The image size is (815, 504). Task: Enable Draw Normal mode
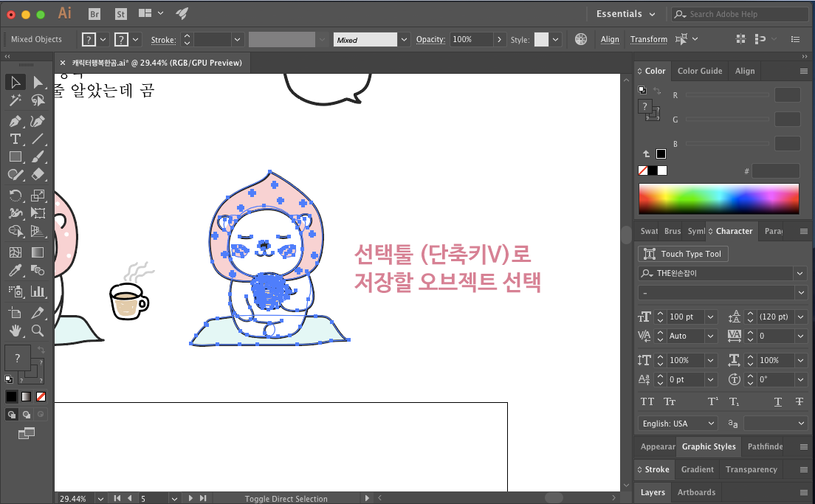[x=11, y=415]
